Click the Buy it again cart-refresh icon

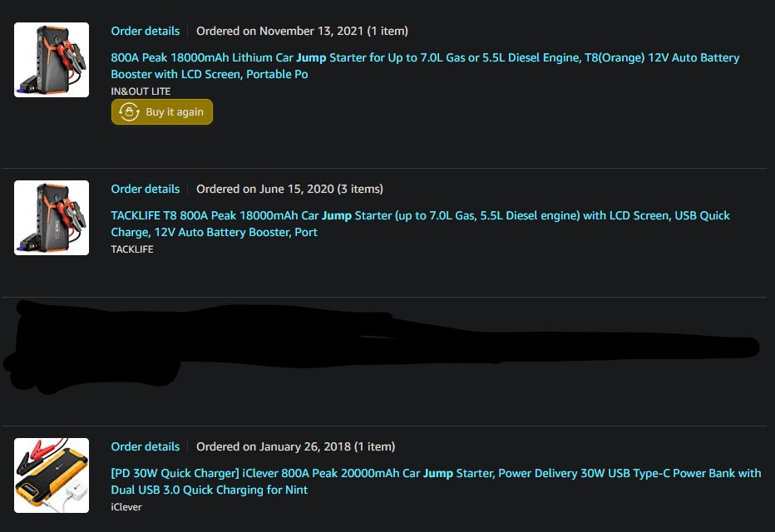coord(129,112)
